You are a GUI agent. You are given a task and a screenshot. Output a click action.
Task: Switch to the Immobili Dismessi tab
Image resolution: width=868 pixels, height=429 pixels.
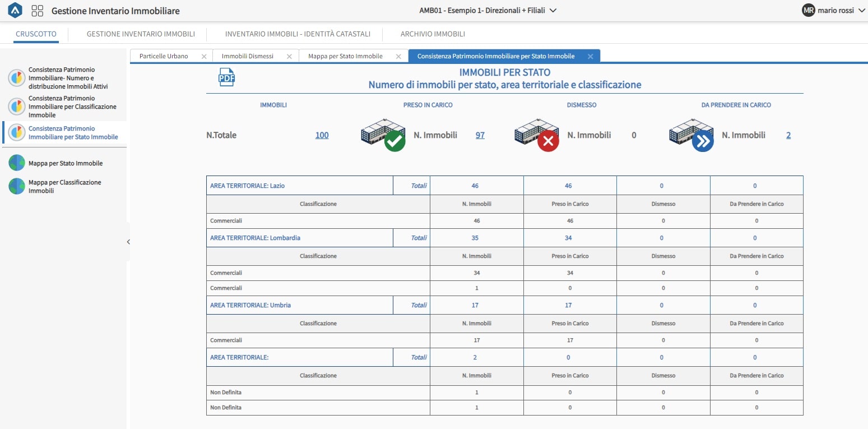(x=248, y=56)
